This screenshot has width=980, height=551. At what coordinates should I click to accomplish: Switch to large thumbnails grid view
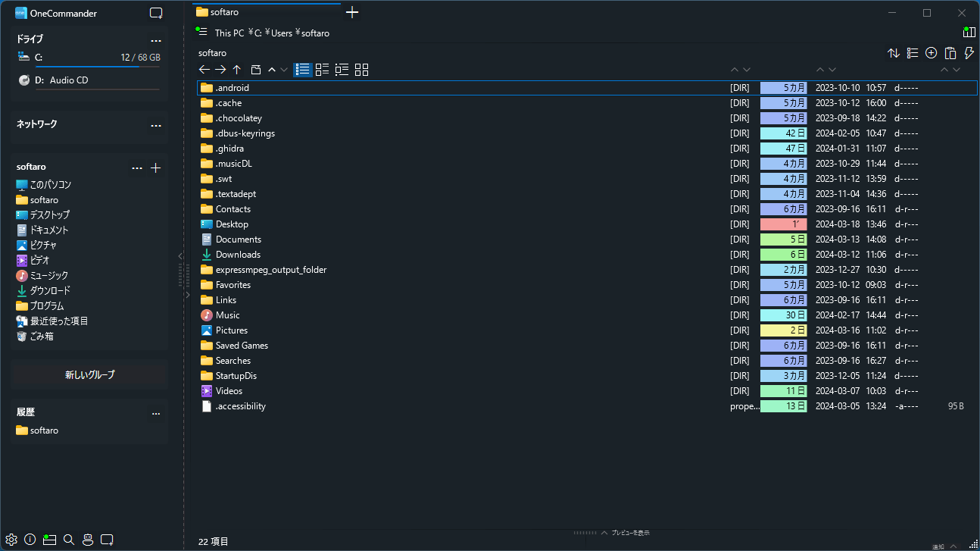pos(362,70)
